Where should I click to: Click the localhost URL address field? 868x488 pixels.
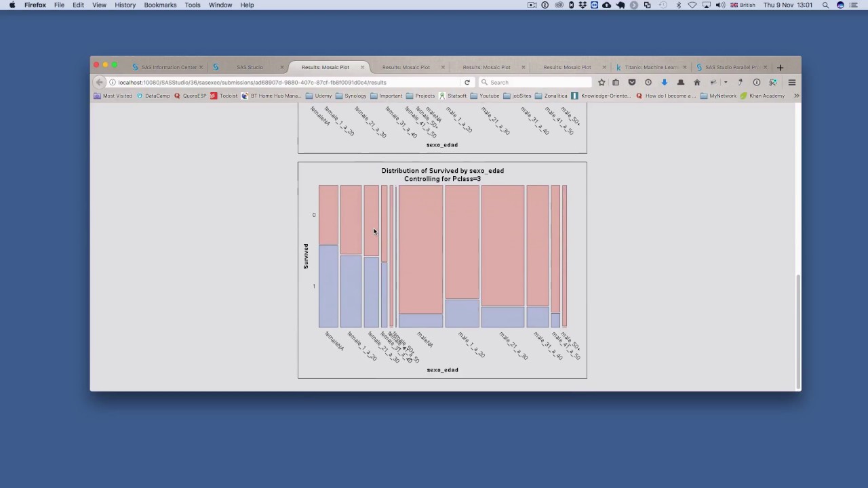(285, 82)
